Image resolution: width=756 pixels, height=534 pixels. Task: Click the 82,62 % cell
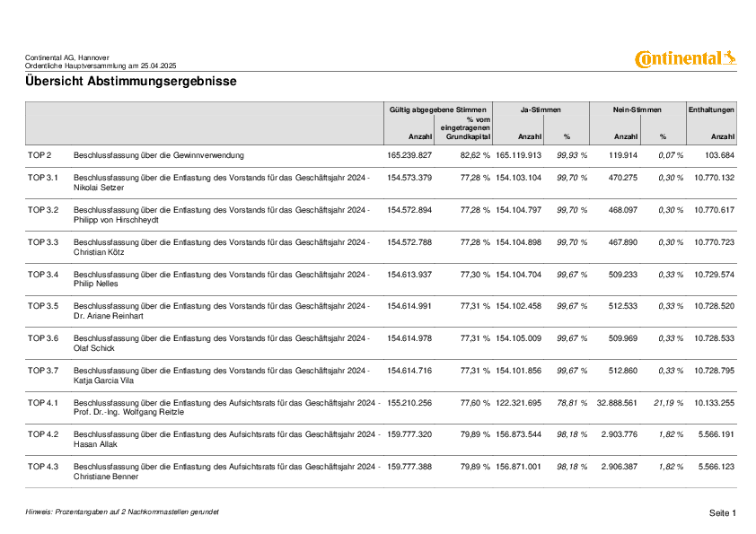tap(475, 155)
